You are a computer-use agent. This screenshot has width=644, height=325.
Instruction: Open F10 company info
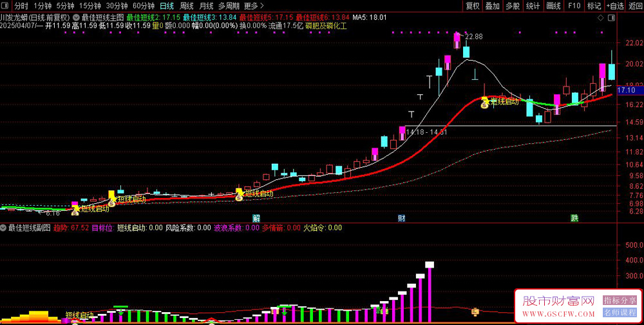[574, 6]
